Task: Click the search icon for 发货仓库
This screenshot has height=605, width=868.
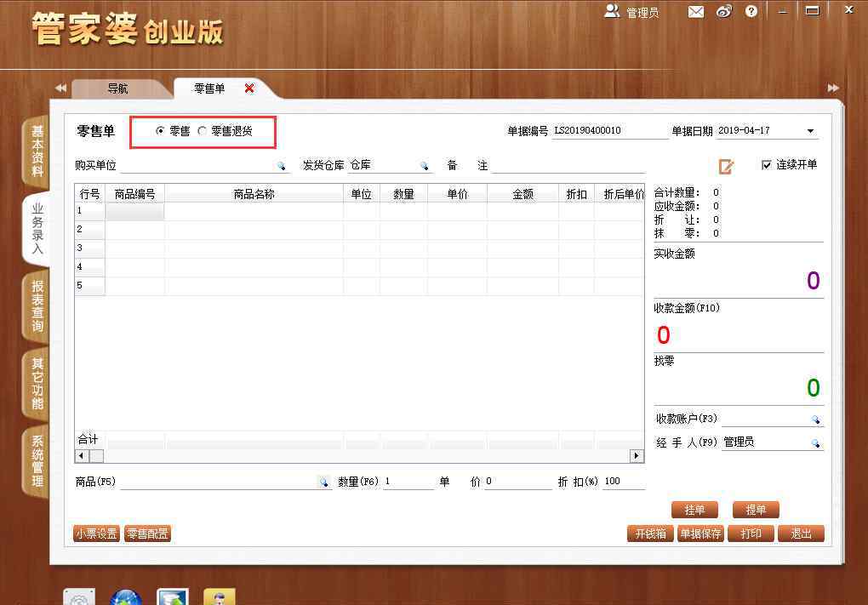Action: [x=424, y=166]
